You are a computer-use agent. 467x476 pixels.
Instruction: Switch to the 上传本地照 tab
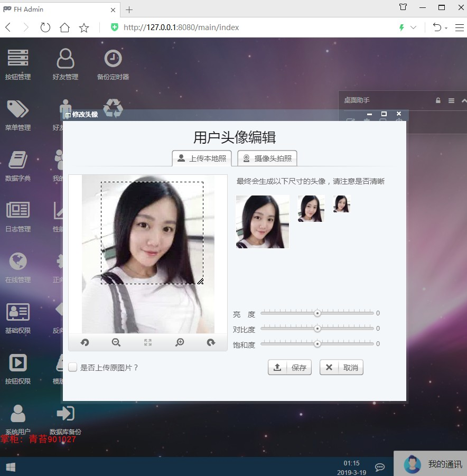click(202, 158)
